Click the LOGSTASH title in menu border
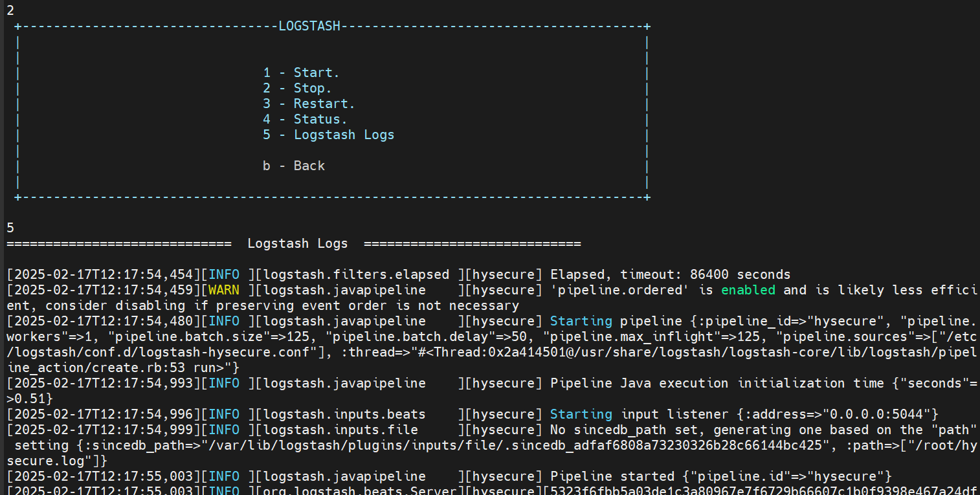 [x=309, y=27]
